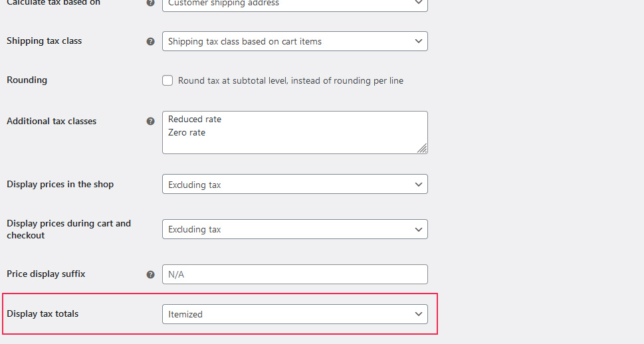Click the 'Display tax totals' label

(43, 314)
